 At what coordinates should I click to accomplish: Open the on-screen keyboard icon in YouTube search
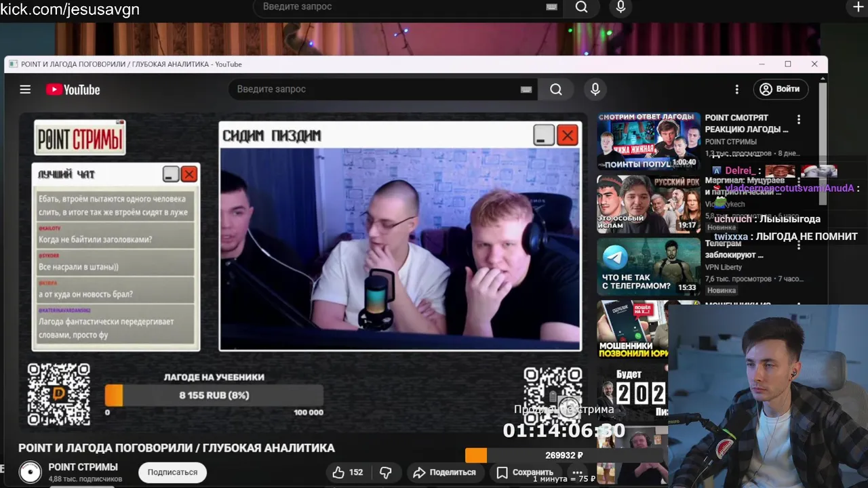(526, 89)
